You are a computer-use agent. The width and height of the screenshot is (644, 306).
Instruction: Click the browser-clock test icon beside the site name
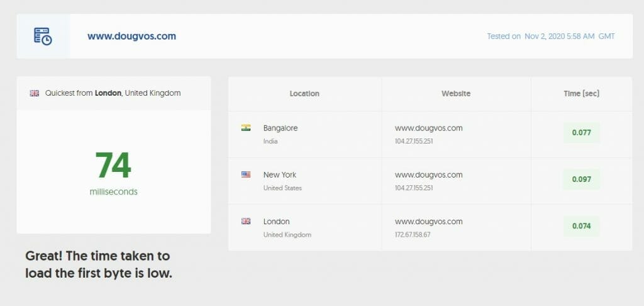coord(43,36)
